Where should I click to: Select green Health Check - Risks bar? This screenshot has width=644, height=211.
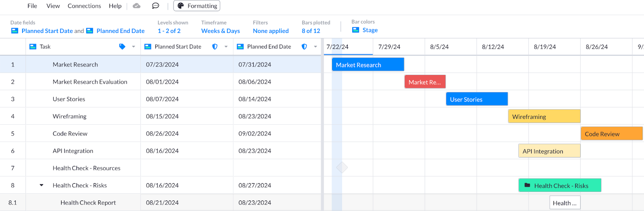(560, 186)
